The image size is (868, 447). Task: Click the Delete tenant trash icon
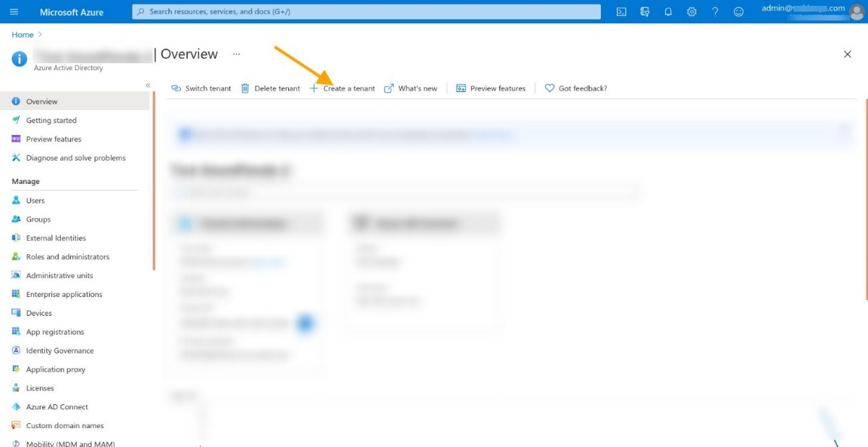245,88
